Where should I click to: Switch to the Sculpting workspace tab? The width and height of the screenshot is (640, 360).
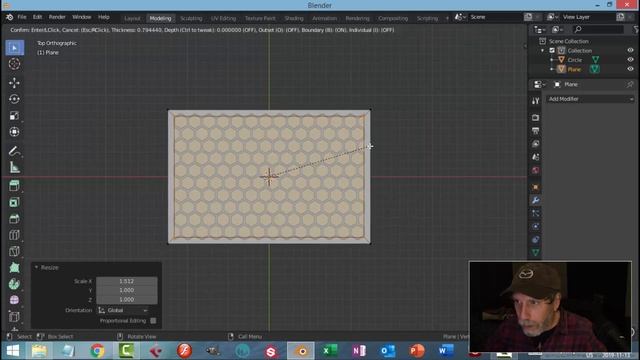click(191, 18)
